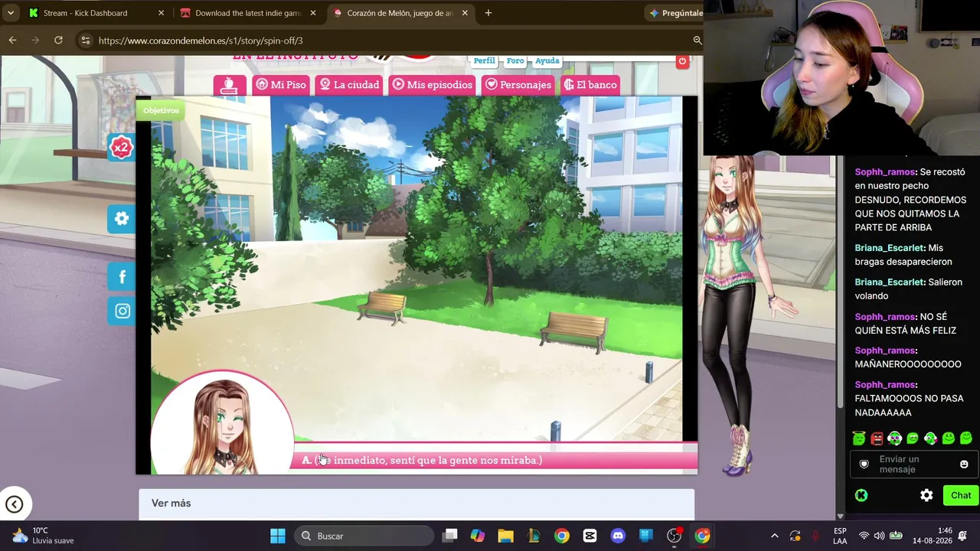
Task: Click the chat identity shield badge icon
Action: point(864,465)
